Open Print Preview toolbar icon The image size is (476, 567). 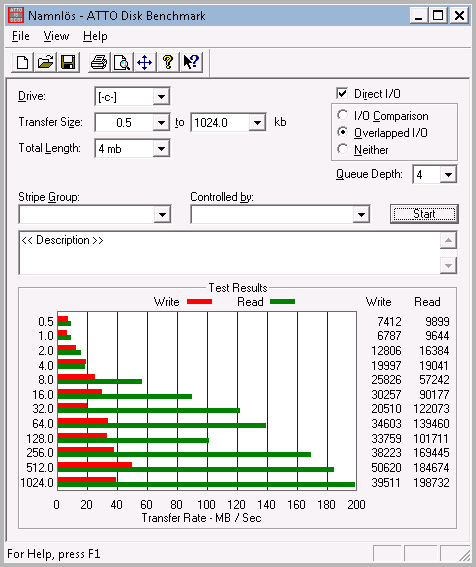tap(122, 62)
